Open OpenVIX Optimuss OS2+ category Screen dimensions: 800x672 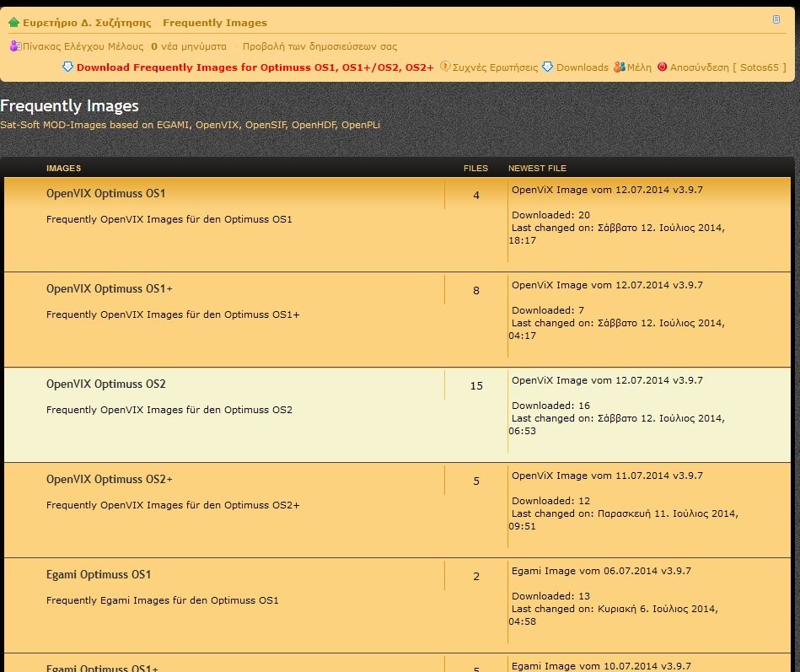click(x=110, y=480)
